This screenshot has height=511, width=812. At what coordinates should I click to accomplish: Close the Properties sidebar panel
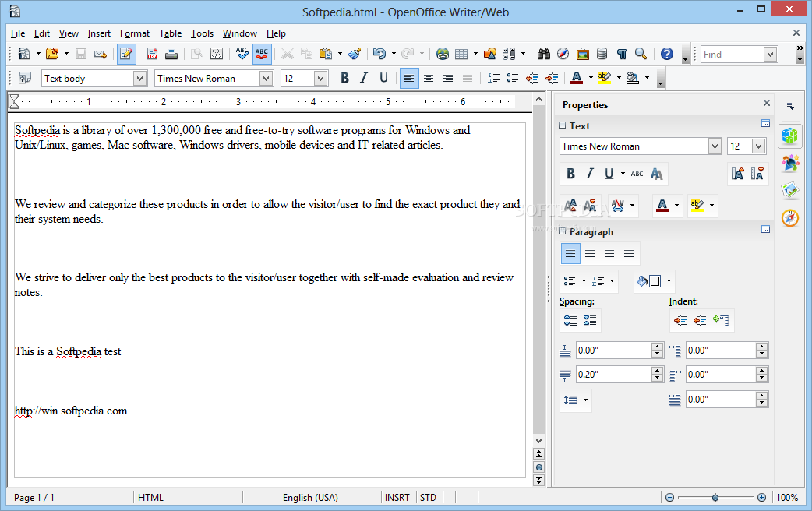coord(767,103)
